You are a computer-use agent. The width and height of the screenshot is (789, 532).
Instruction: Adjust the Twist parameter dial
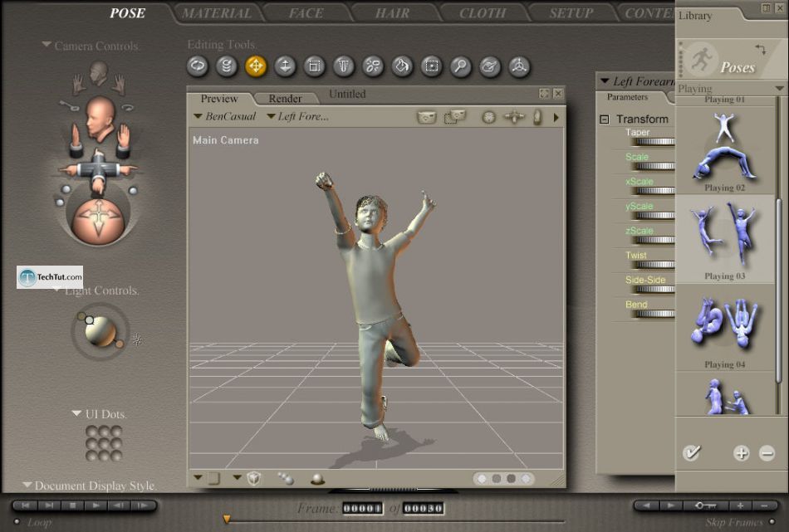[x=654, y=265]
